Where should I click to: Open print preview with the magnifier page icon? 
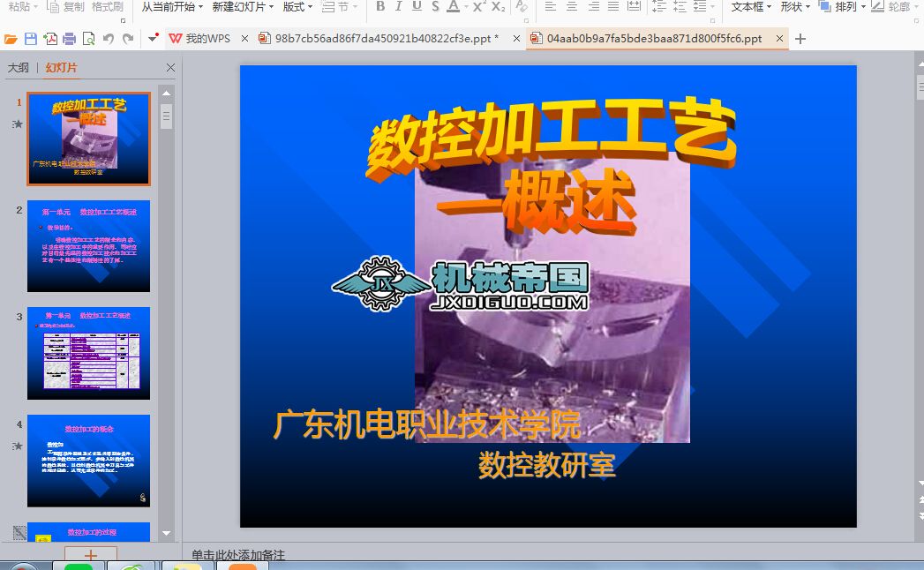pos(88,39)
